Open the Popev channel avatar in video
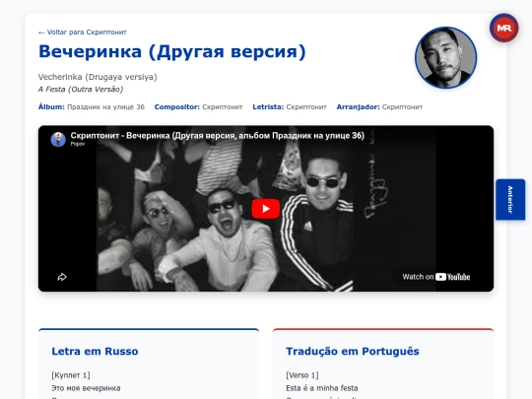532x399 pixels. [58, 140]
